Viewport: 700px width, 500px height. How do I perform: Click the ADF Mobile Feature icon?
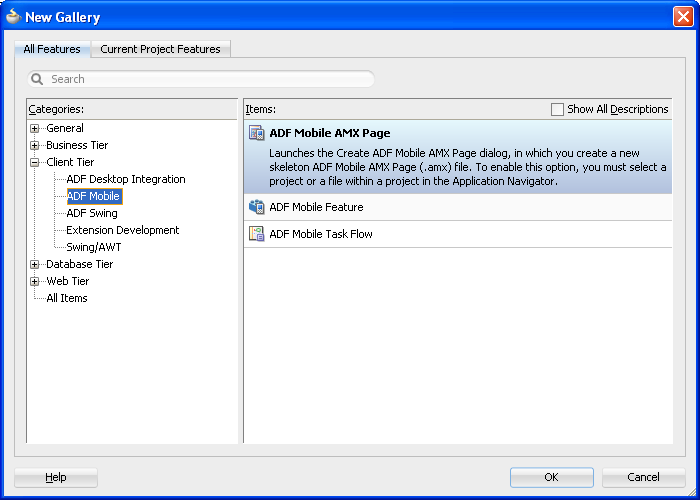point(257,207)
